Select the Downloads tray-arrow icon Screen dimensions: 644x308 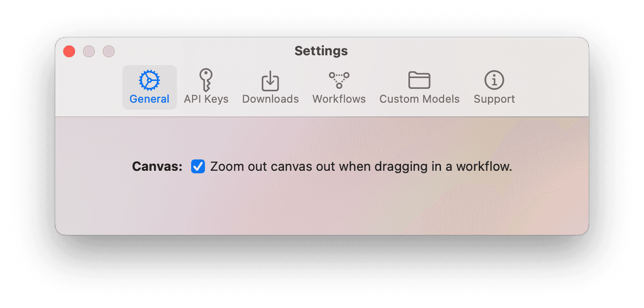(270, 80)
